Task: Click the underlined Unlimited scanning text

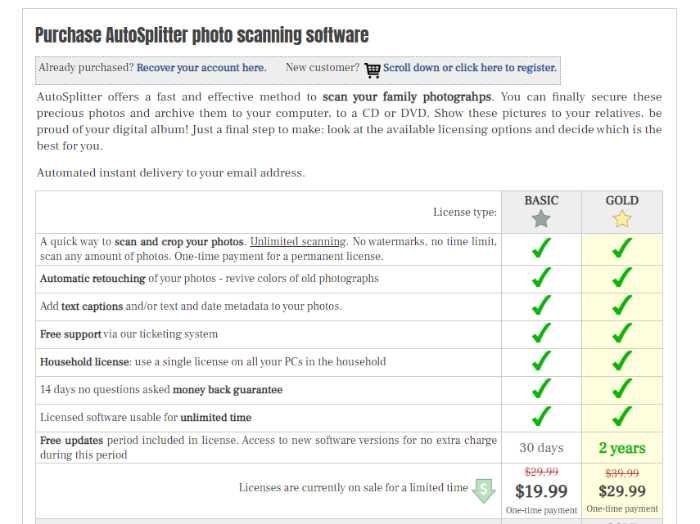Action: tap(298, 241)
